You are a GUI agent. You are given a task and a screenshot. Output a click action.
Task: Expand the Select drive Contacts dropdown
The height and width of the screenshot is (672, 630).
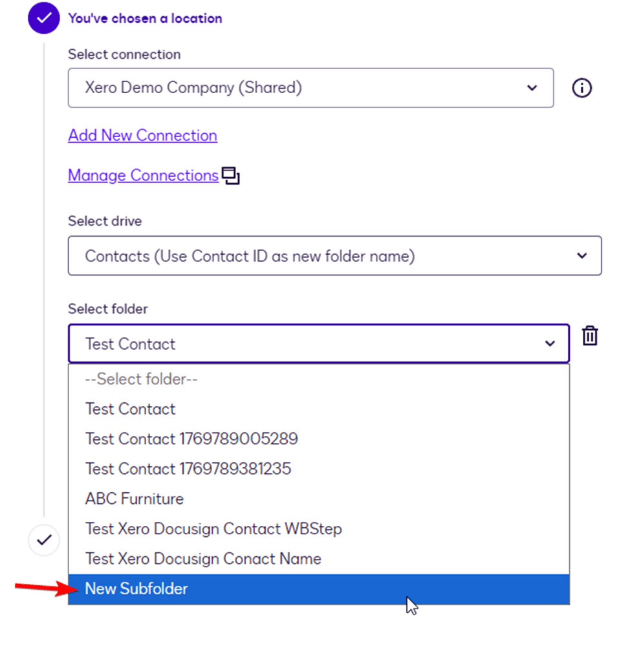tap(334, 256)
